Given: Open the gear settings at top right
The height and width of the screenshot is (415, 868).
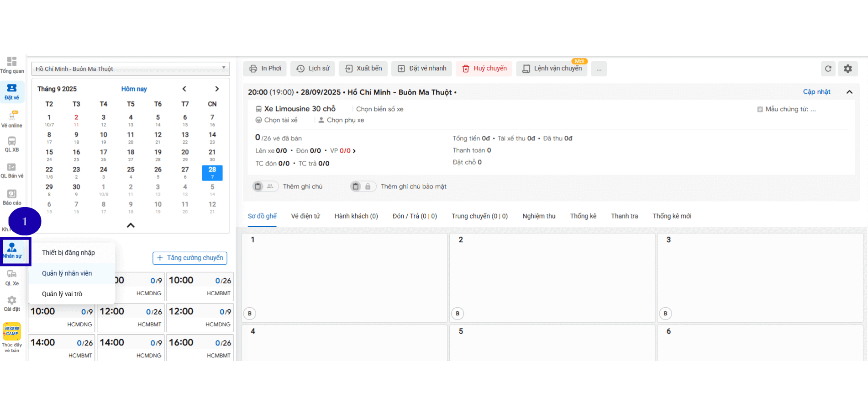Looking at the screenshot, I should (847, 69).
